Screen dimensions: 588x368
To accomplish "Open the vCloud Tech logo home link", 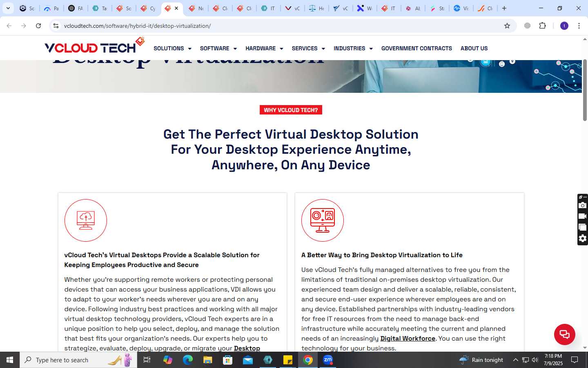I will [94, 46].
